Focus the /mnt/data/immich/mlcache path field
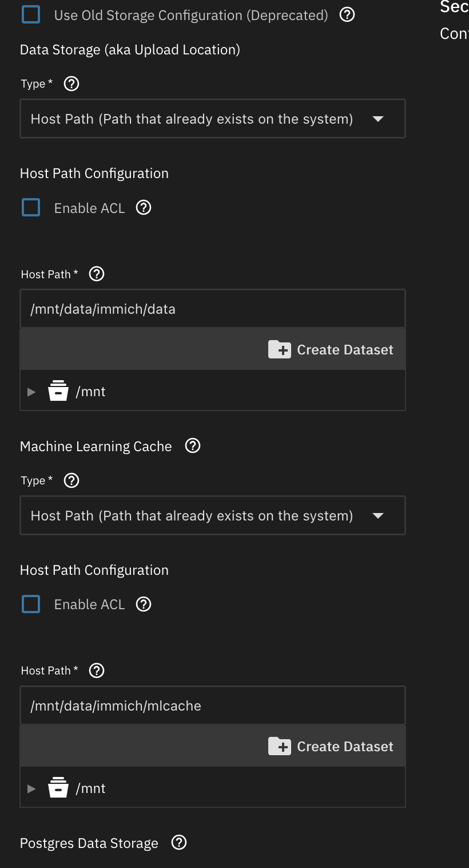Viewport: 469px width, 868px height. tap(212, 705)
